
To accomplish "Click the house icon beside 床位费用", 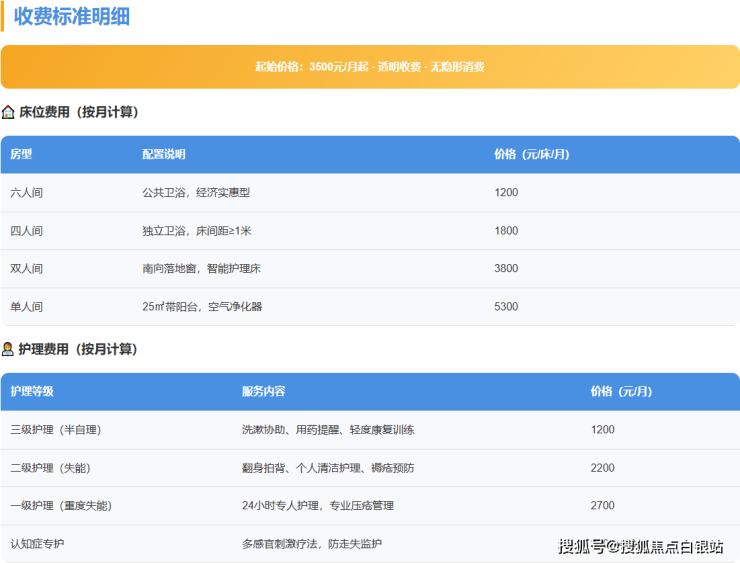I will point(8,113).
